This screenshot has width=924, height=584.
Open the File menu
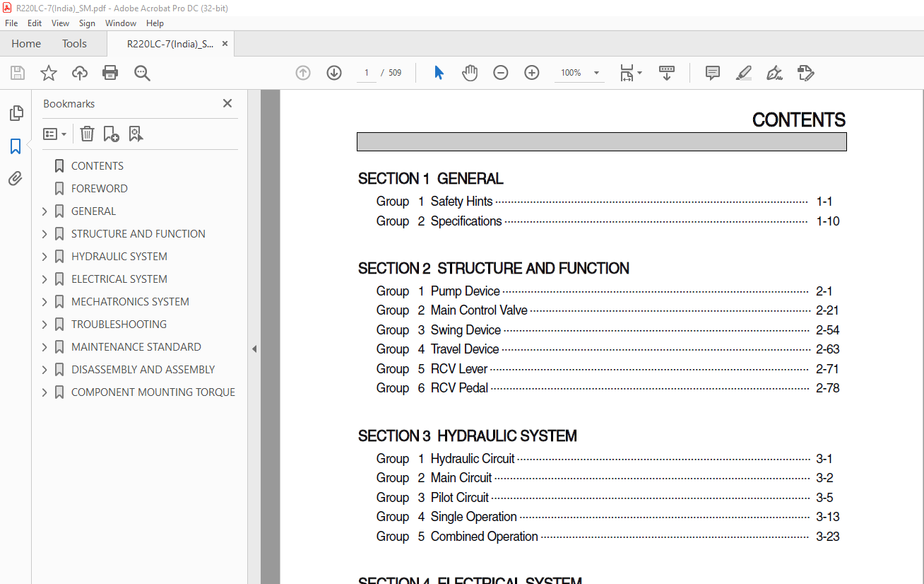coord(11,23)
